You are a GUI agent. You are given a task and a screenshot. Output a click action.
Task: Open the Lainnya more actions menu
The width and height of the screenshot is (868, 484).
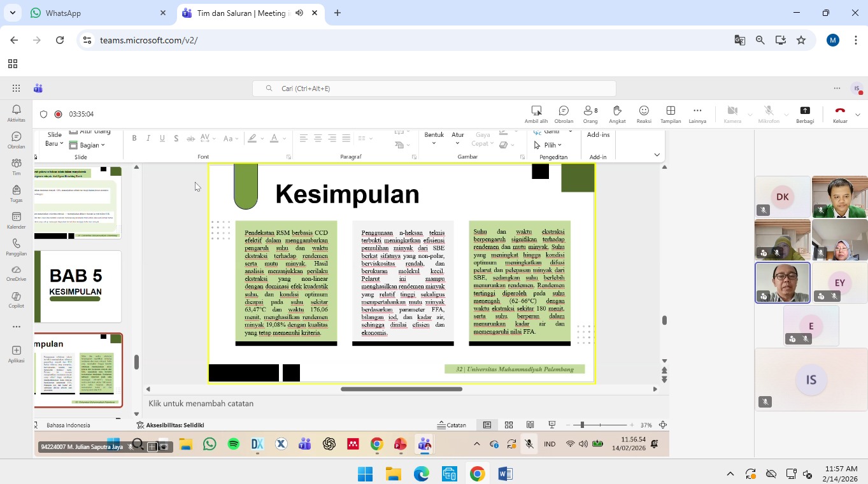pos(697,114)
